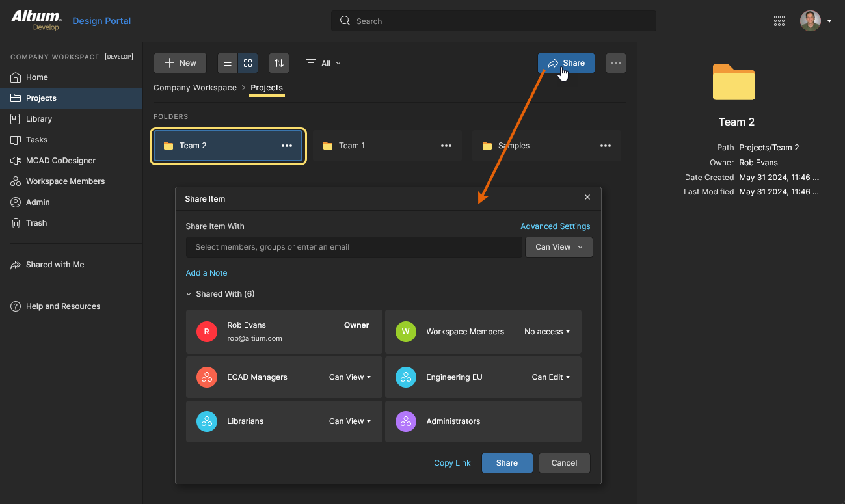Screen dimensions: 845x504
Task: Switch to grid view layout
Action: [248, 63]
